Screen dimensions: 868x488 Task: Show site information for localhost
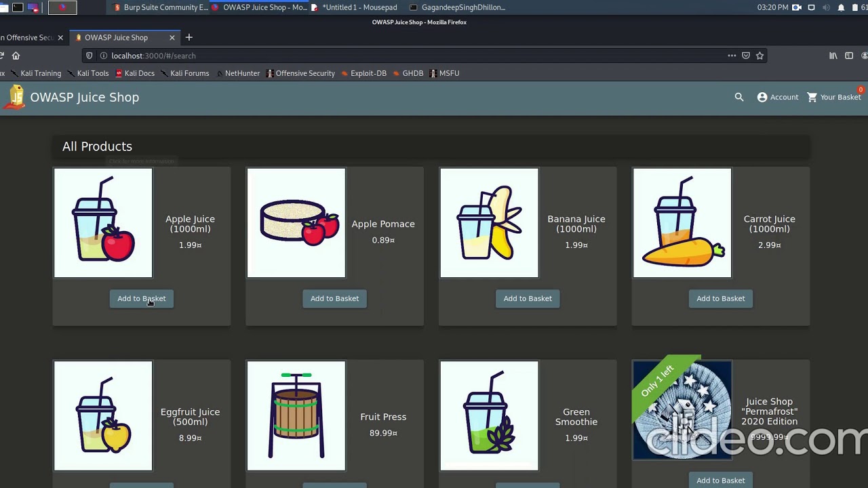pyautogui.click(x=103, y=56)
